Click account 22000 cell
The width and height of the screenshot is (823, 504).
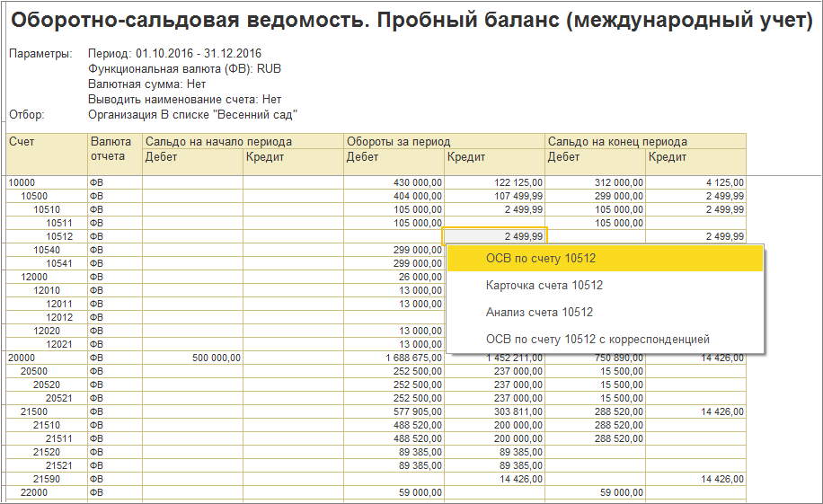tap(47, 492)
